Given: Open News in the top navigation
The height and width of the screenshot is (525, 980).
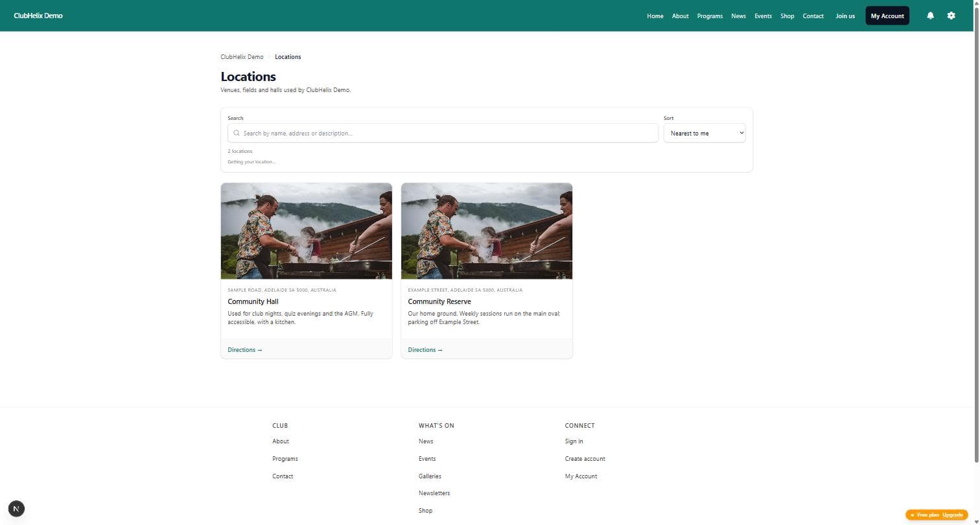Looking at the screenshot, I should click(x=738, y=16).
